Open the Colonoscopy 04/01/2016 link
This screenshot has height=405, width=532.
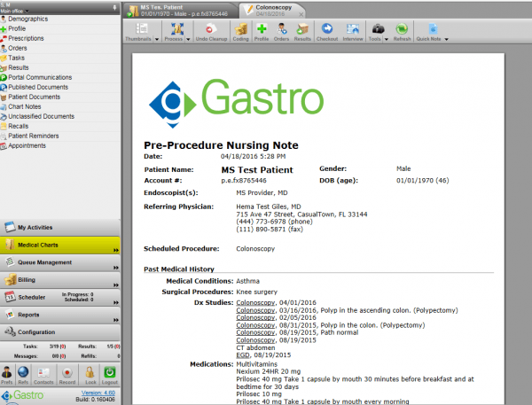click(255, 302)
